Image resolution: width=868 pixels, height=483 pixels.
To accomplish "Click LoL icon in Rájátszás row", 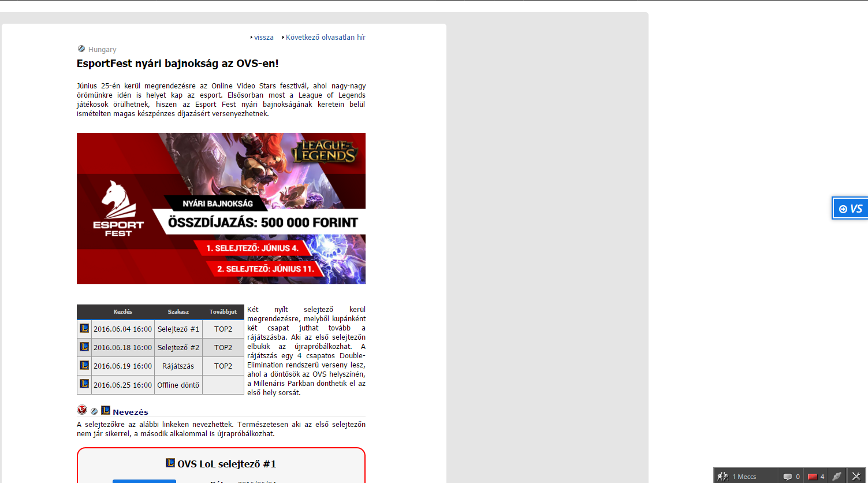I will 84,365.
